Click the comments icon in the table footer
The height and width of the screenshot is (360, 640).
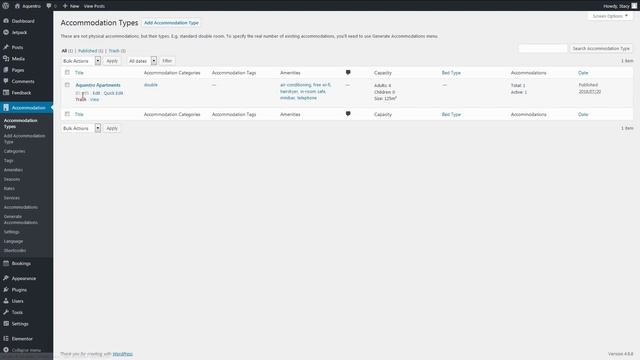coord(348,114)
